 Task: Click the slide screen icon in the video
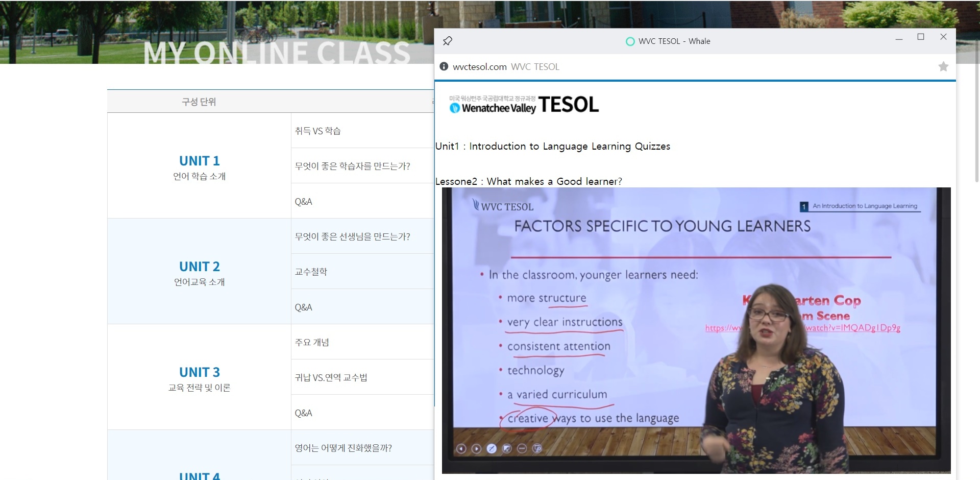coord(507,448)
